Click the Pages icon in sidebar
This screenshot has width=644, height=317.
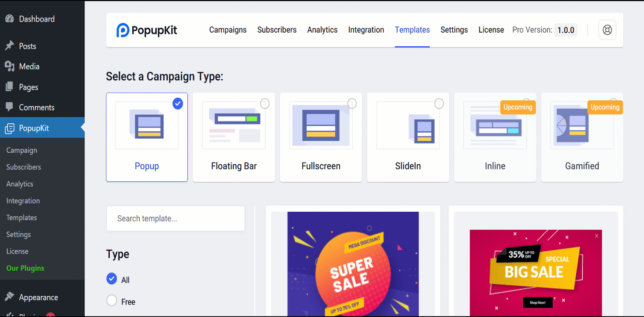[x=9, y=87]
